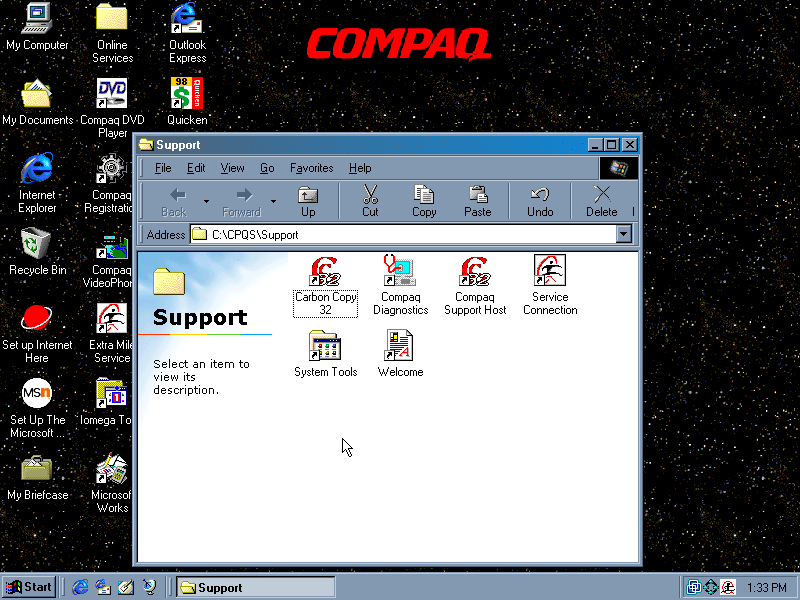This screenshot has width=800, height=600.
Task: Click the Forward navigation button
Action: [242, 202]
